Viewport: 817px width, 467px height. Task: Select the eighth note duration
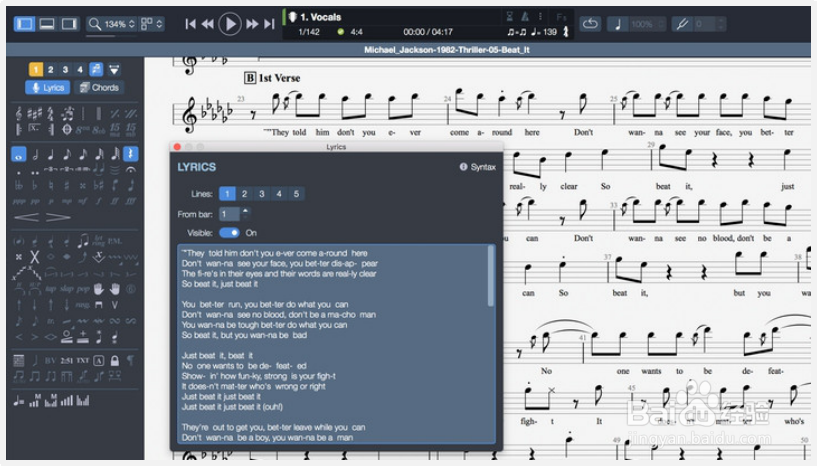pyautogui.click(x=67, y=154)
